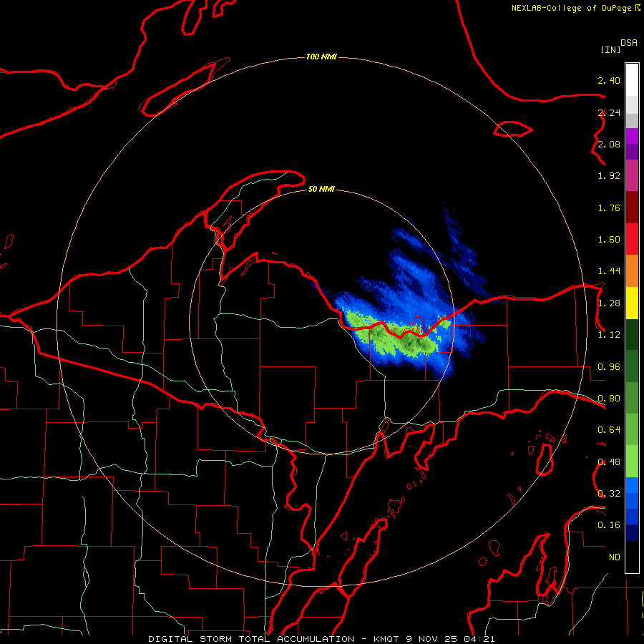Click the 0.96 legend value
Image resolution: width=644 pixels, height=644 pixels.
(609, 367)
